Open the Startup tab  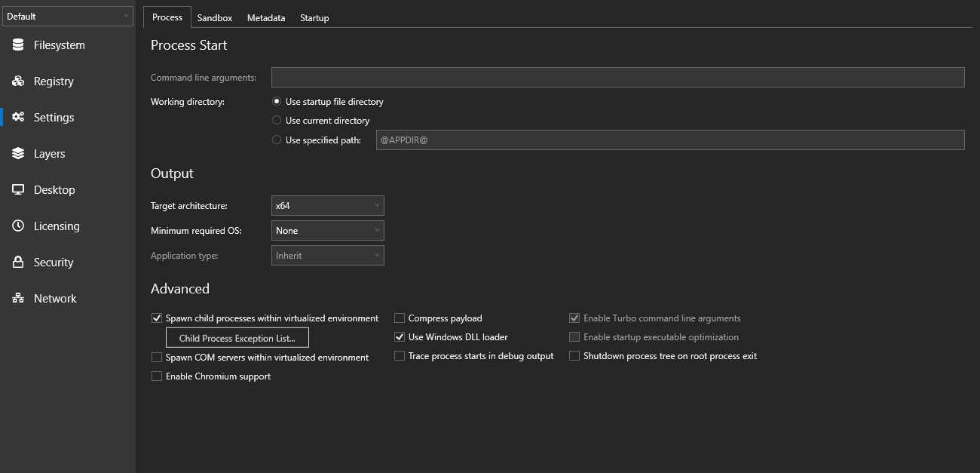pyautogui.click(x=314, y=18)
